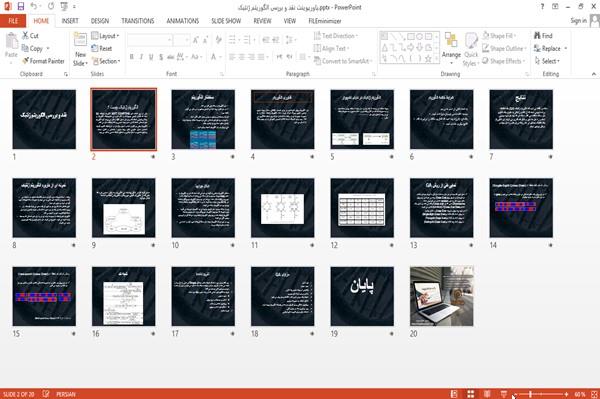Toggle Bold formatting button
The height and width of the screenshot is (399, 600).
click(132, 57)
